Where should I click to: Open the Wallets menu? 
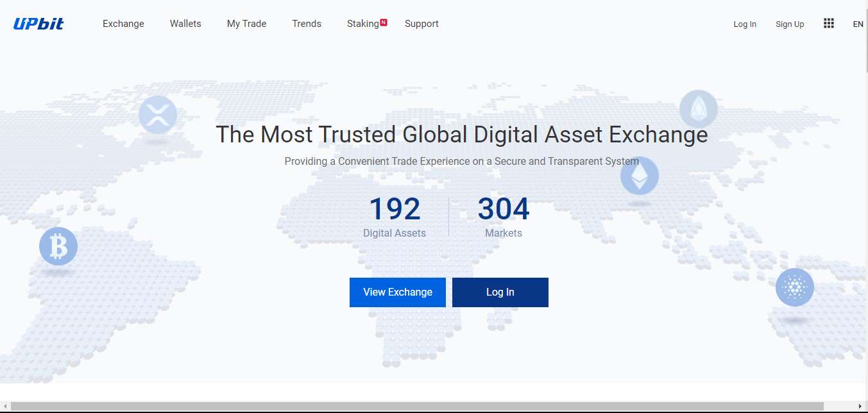pyautogui.click(x=185, y=24)
